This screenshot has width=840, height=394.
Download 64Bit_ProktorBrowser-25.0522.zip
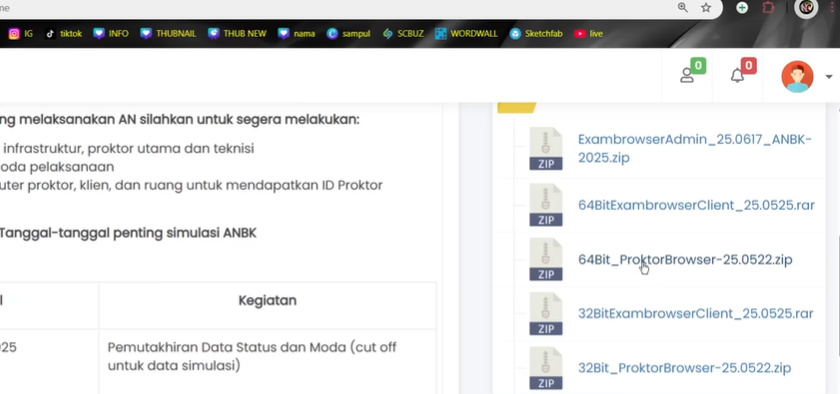point(685,259)
